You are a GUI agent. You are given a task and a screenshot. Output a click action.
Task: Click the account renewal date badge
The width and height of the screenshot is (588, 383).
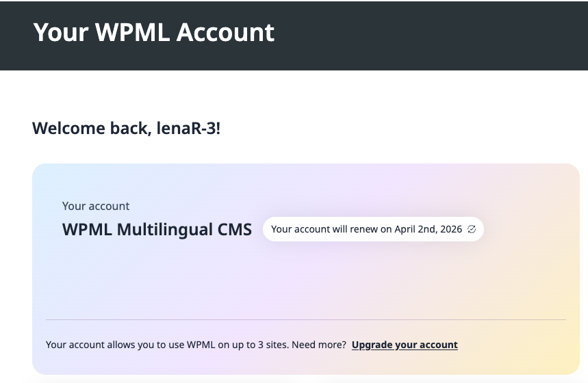click(372, 230)
